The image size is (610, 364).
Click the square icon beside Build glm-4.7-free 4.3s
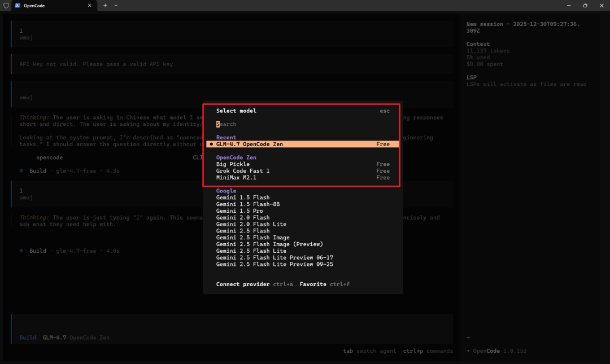pos(21,171)
